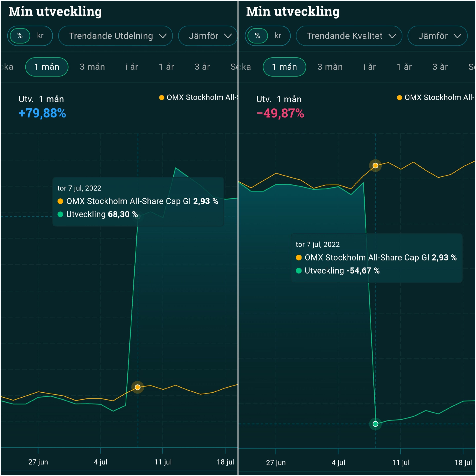
Task: Select 1 år period on left chart
Action: click(166, 67)
